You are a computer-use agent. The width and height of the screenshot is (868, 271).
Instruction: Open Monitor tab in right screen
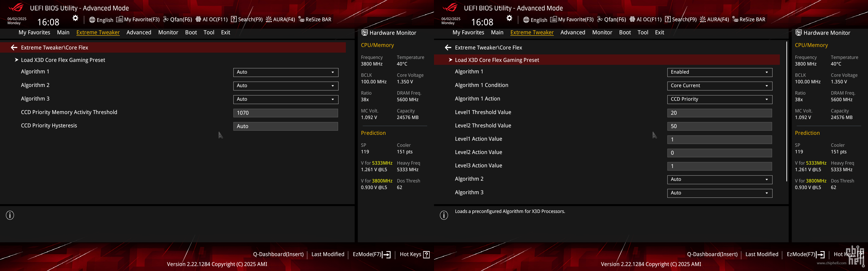602,32
